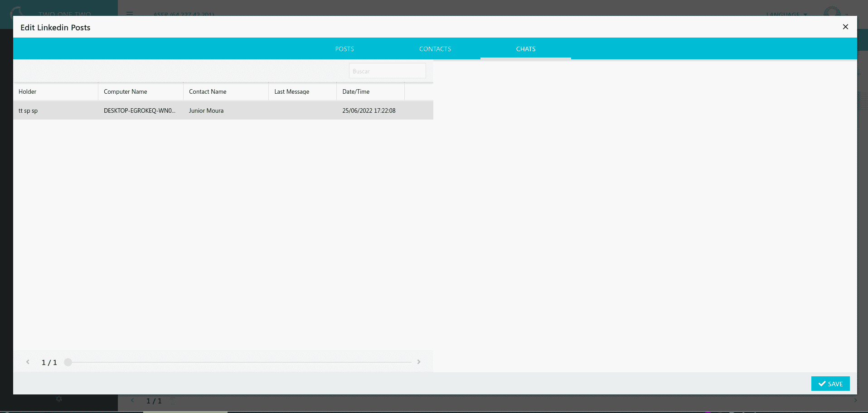
Task: Sort by the Computer Name column header
Action: [141, 91]
